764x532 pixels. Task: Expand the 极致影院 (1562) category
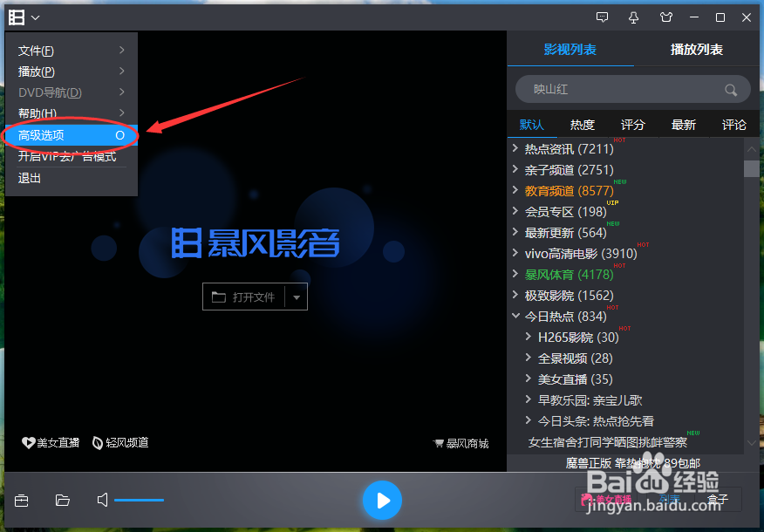(x=515, y=295)
